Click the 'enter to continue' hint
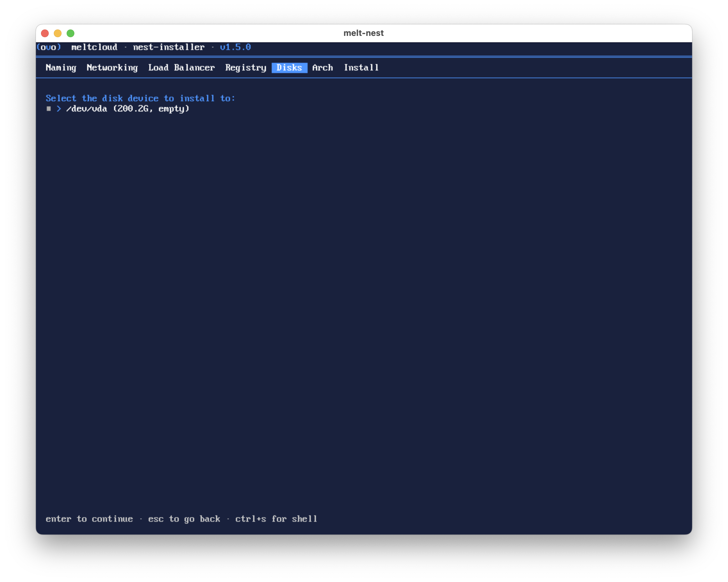728x582 pixels. point(89,519)
